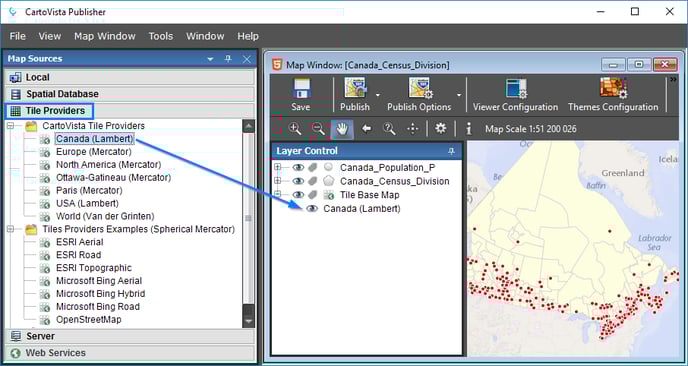Collapse Tiles Providers Examples folder
The height and width of the screenshot is (366, 688).
coord(11,229)
